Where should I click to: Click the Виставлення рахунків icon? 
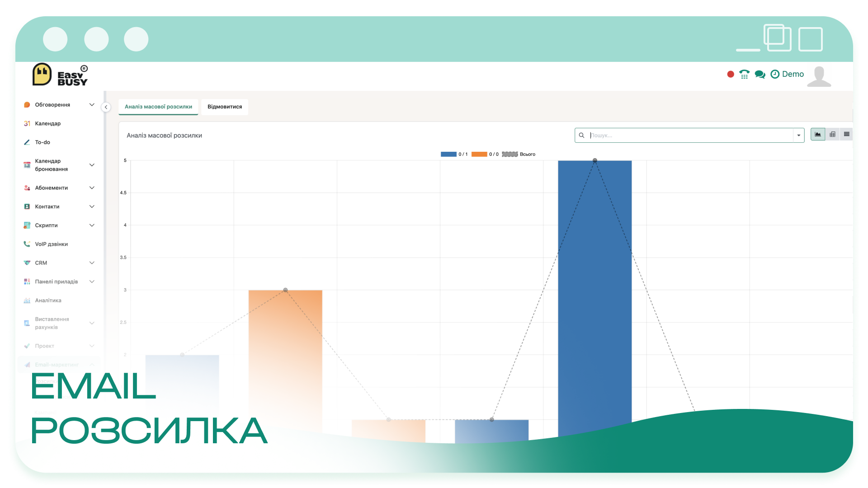pos(27,323)
